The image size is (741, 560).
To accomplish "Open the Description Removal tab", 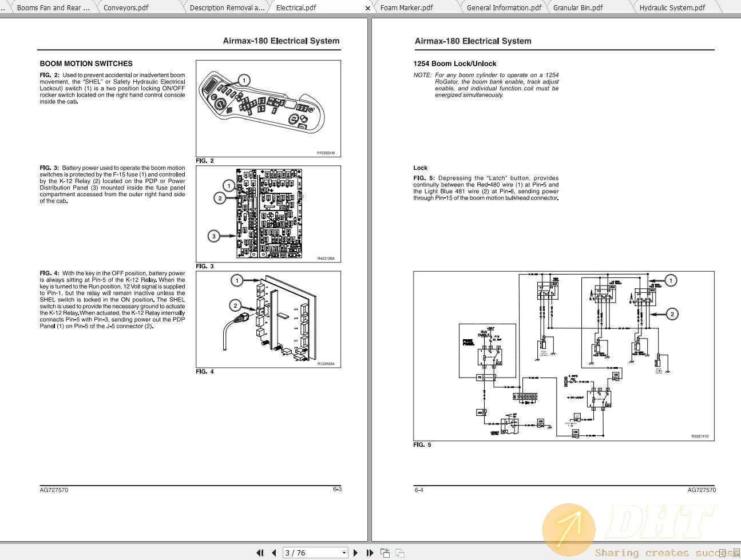I will point(227,8).
